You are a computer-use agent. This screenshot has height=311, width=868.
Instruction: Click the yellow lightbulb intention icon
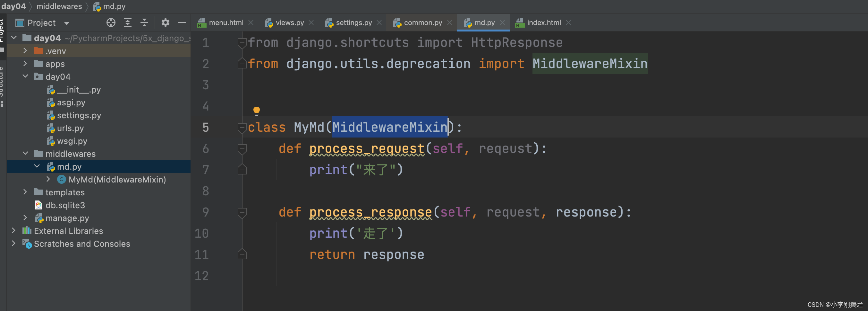pyautogui.click(x=256, y=111)
